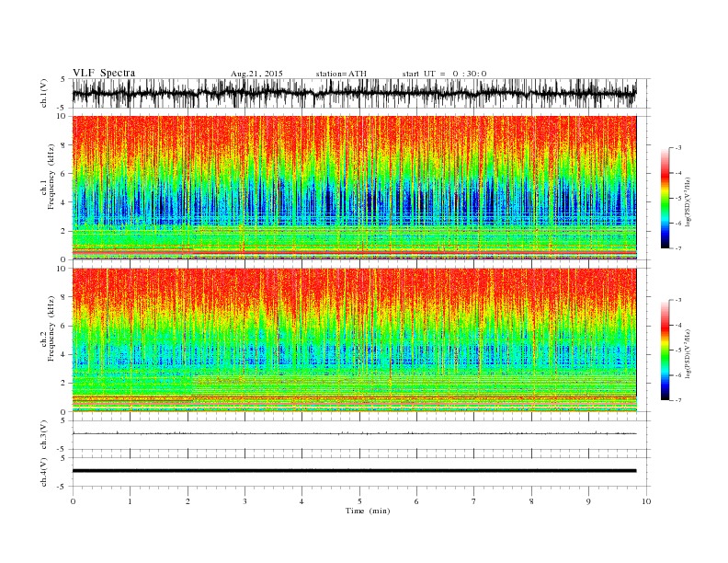The width and height of the screenshot is (728, 563).
Task: Click the "9" tick on the Time axis
Action: [x=588, y=501]
